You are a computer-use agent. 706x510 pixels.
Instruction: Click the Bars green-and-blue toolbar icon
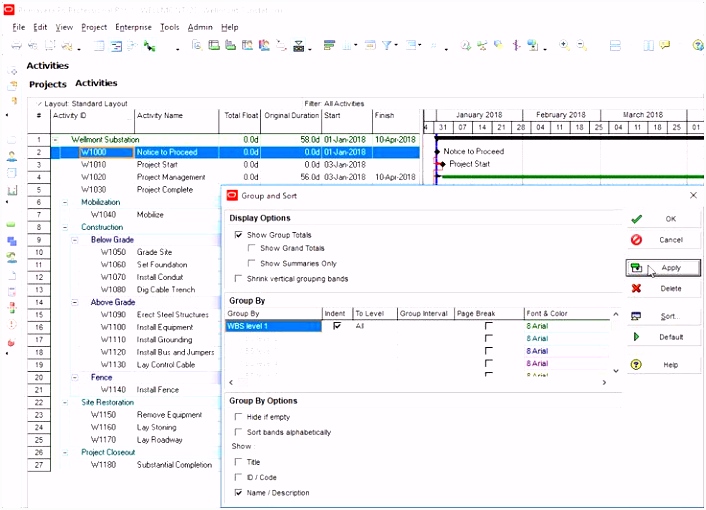(329, 45)
